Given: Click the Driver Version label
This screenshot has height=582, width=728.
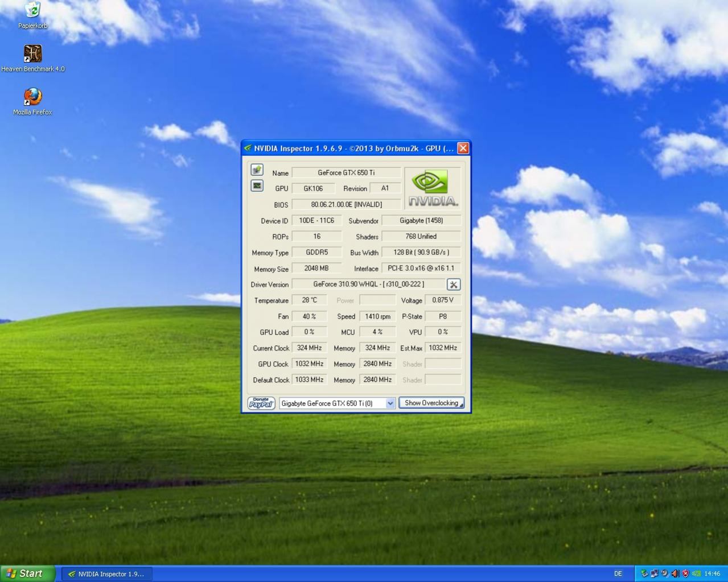Looking at the screenshot, I should point(270,284).
